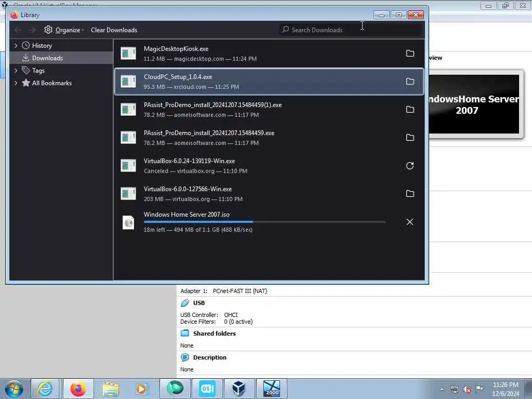Select the VirtualBox-6.0.0-127566-Win.exe row
532x399 pixels.
pos(269,194)
